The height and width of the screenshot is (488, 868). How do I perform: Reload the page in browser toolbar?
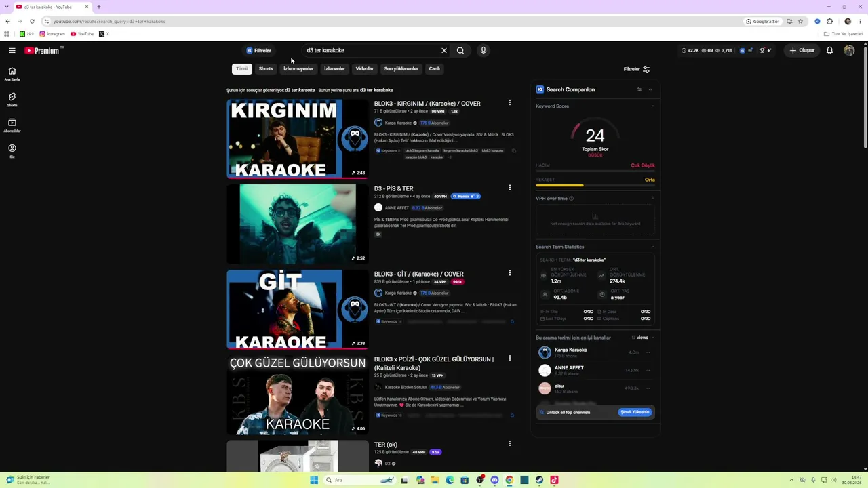(x=32, y=21)
